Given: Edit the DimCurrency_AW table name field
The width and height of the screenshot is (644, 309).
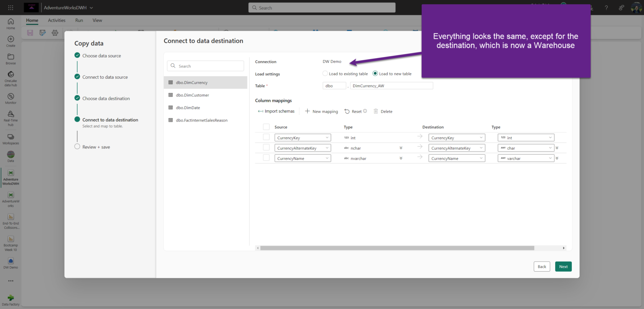Looking at the screenshot, I should (x=392, y=86).
